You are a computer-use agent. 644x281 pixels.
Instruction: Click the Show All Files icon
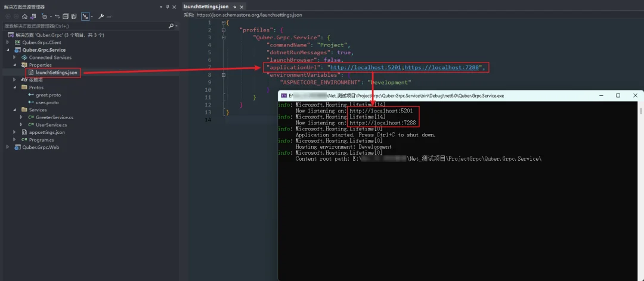coord(73,17)
